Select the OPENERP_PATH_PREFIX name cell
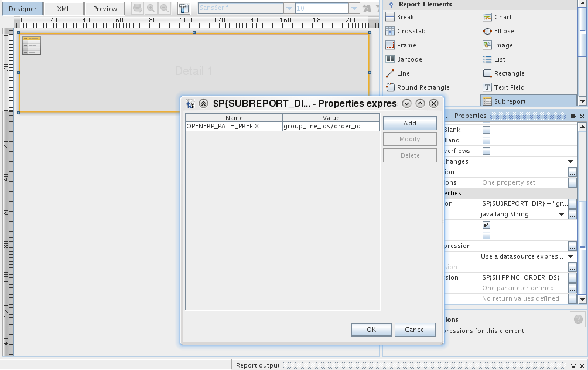588x370 pixels. tap(234, 126)
